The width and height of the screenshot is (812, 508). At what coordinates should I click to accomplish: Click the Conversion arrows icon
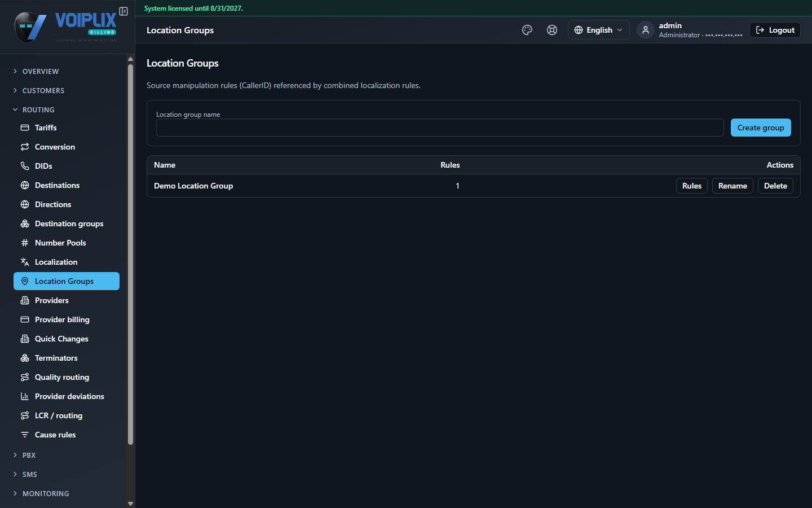(x=25, y=147)
